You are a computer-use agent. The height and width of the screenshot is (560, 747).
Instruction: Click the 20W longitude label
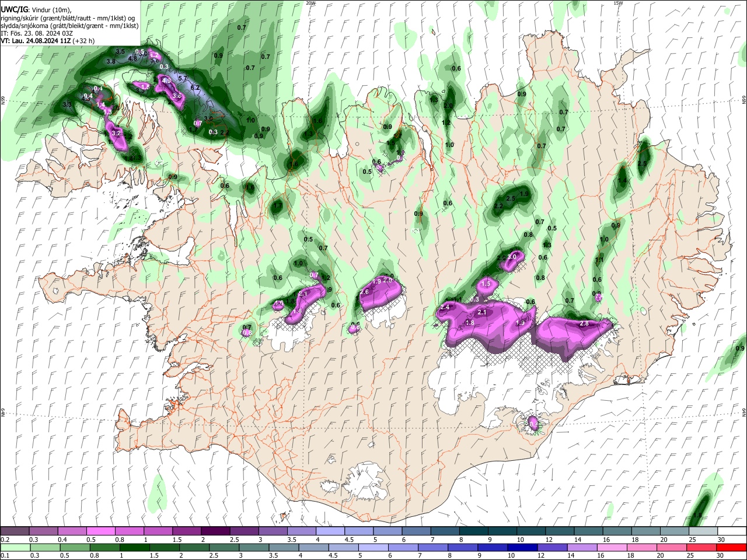tap(310, 3)
